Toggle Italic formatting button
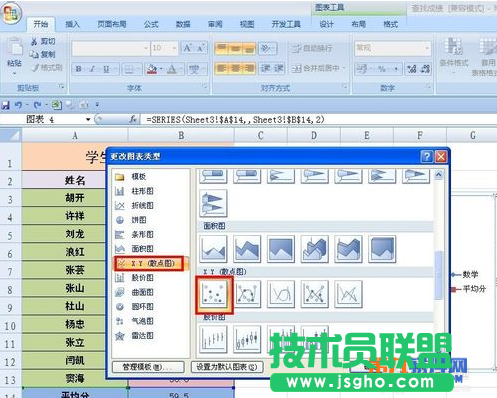497x398 pixels. (x=92, y=69)
